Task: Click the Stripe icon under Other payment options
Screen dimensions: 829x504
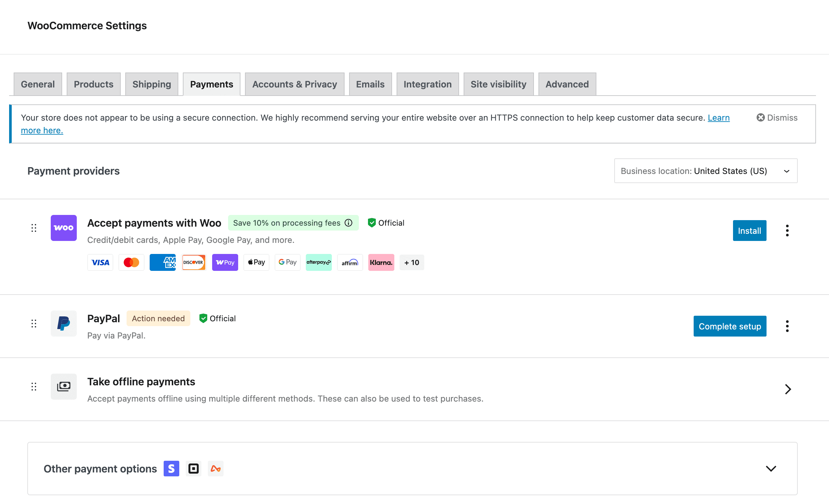Action: click(171, 468)
